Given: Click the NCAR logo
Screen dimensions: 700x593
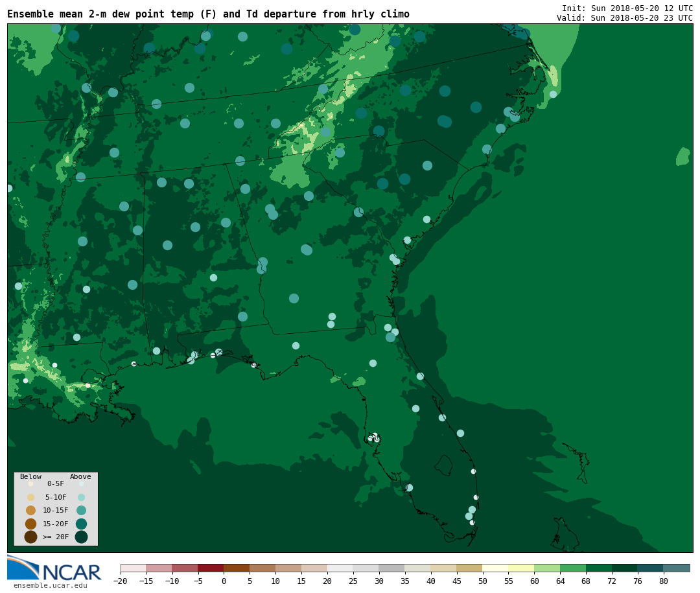Looking at the screenshot, I should (x=54, y=568).
